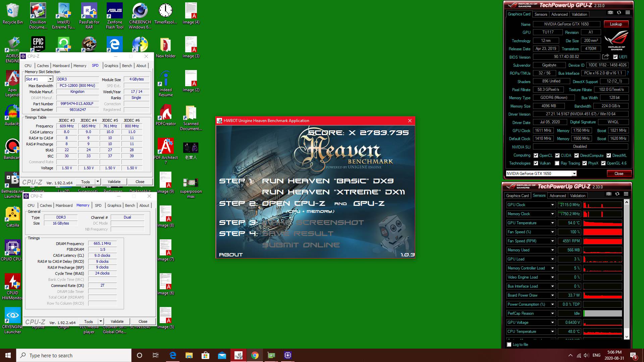Viewport: 644px width, 362px height.
Task: Open the PDFCreator desktop icon
Action: [166, 115]
